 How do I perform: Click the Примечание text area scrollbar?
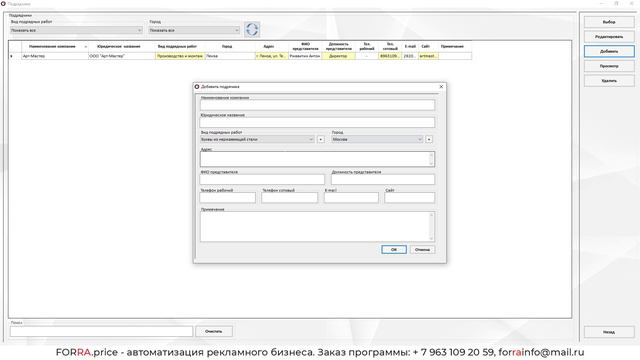pos(431,227)
